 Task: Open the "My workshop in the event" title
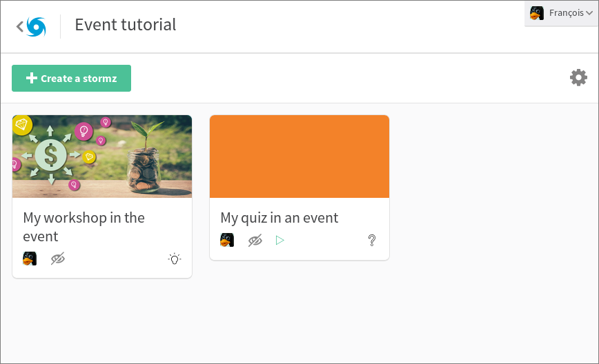[x=84, y=227]
